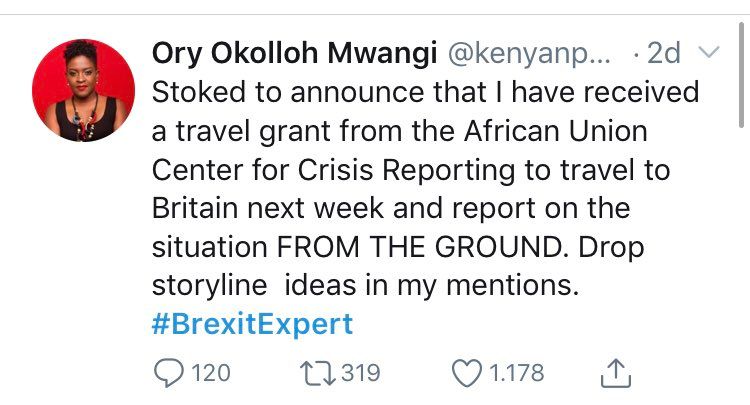
Task: Click the 319 retweets count
Action: [x=361, y=373]
